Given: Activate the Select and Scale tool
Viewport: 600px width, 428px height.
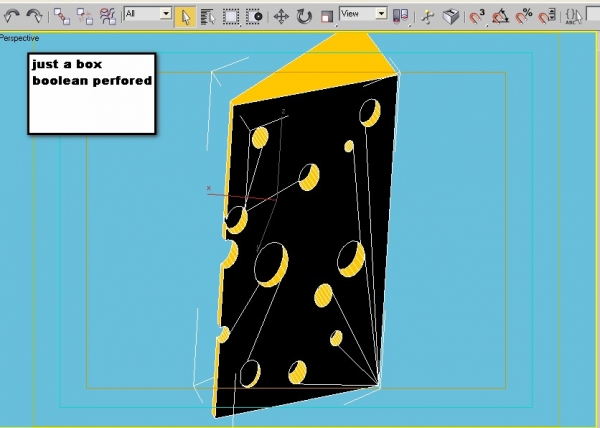Looking at the screenshot, I should [x=327, y=17].
